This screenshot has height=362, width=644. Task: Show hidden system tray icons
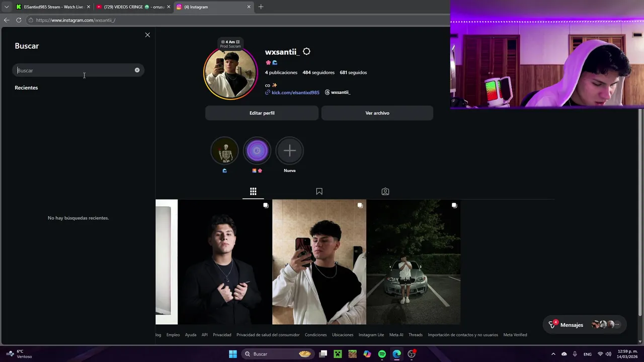tap(553, 354)
